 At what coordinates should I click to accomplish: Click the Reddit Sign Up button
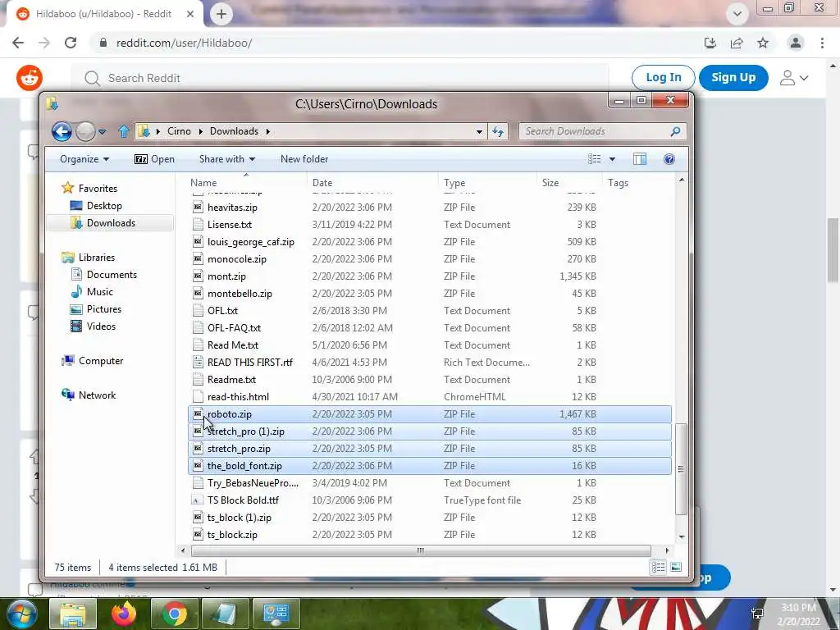click(733, 78)
